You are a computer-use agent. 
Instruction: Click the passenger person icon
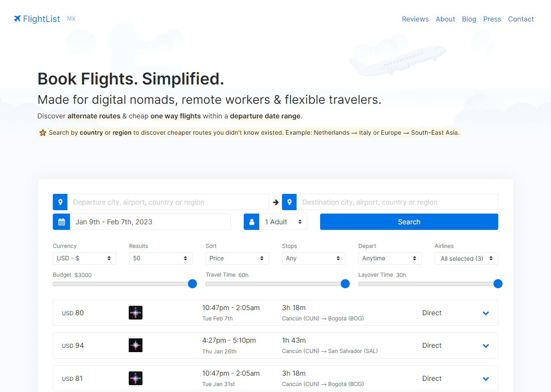pyautogui.click(x=251, y=222)
